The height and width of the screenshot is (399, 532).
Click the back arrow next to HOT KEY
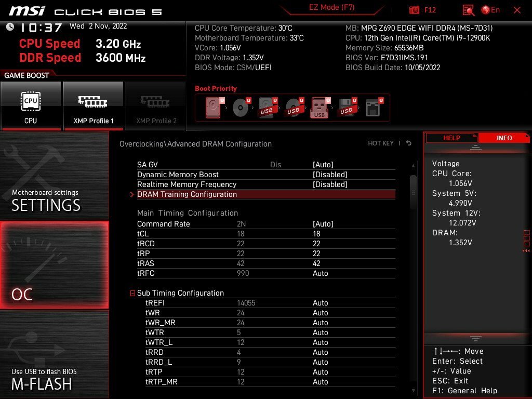pos(409,143)
